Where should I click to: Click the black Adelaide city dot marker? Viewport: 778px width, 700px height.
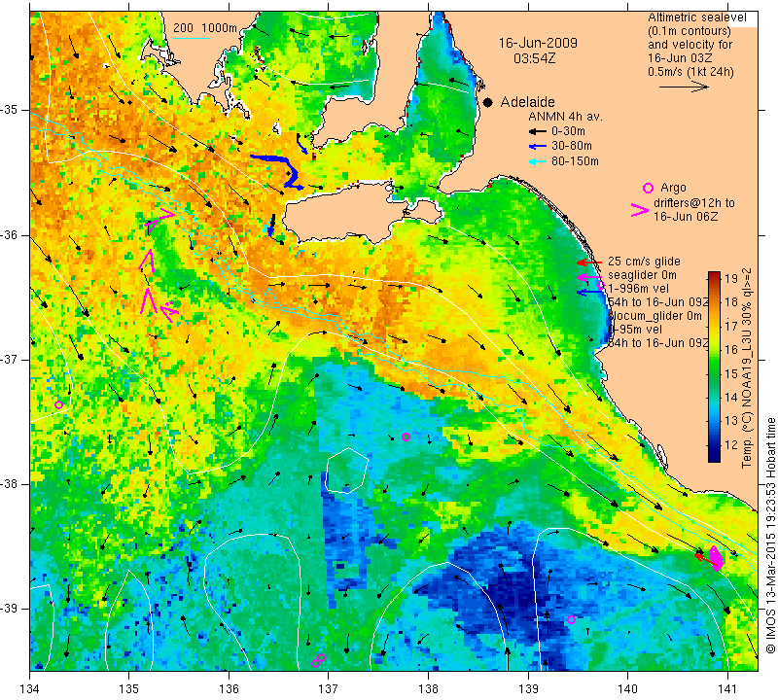tap(488, 102)
